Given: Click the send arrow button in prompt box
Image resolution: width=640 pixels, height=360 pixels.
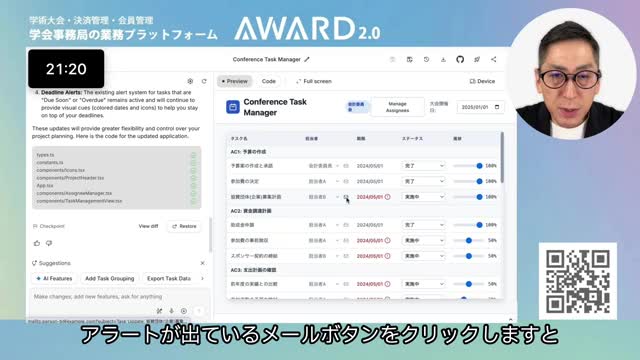Looking at the screenshot, I should tap(199, 311).
